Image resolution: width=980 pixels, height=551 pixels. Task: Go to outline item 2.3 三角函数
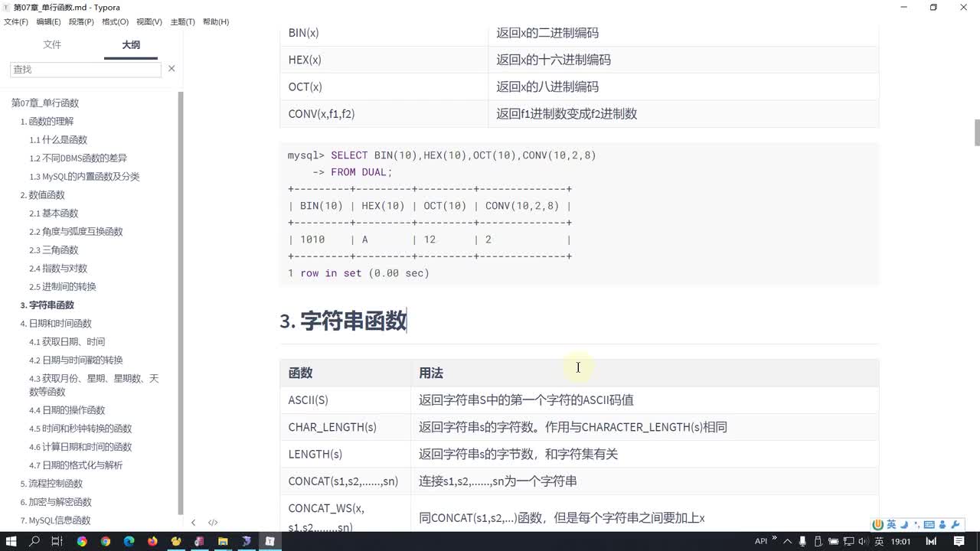coord(54,250)
